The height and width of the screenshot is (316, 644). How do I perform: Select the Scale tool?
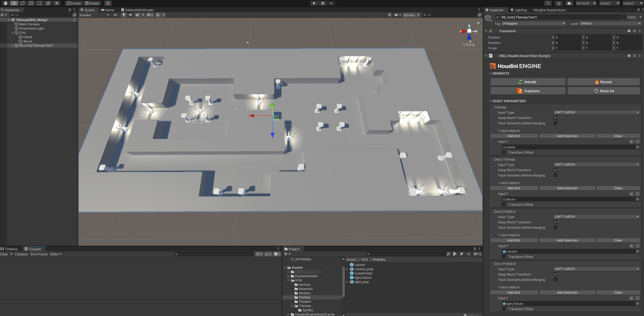[x=32, y=3]
